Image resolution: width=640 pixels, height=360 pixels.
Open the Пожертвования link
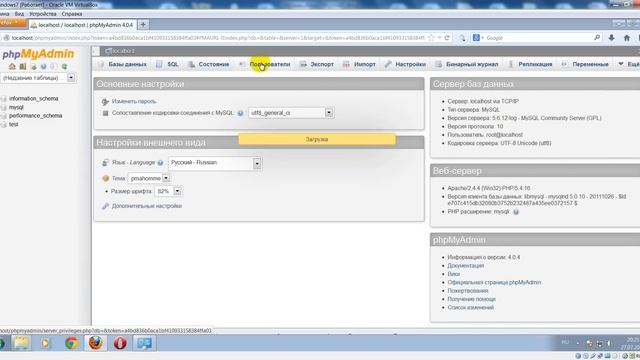click(468, 291)
